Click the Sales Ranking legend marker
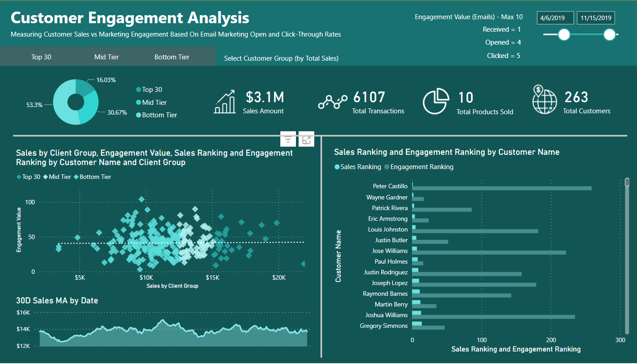 (x=337, y=167)
